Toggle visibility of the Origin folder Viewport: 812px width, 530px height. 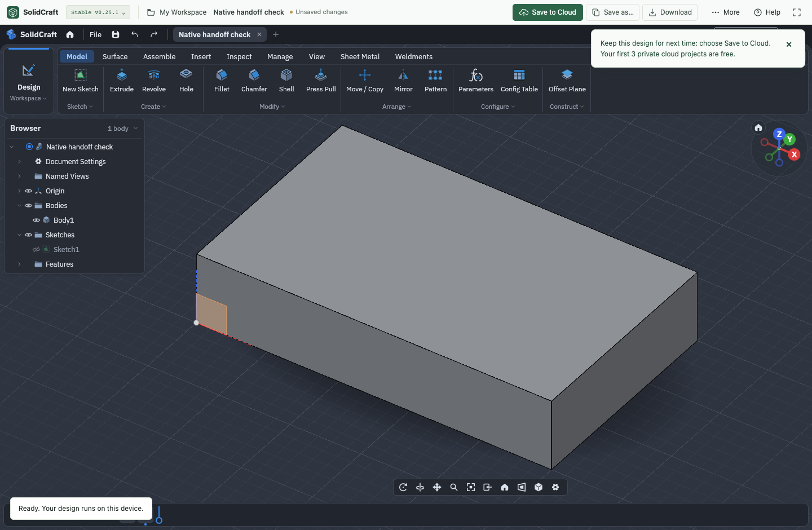coord(28,191)
